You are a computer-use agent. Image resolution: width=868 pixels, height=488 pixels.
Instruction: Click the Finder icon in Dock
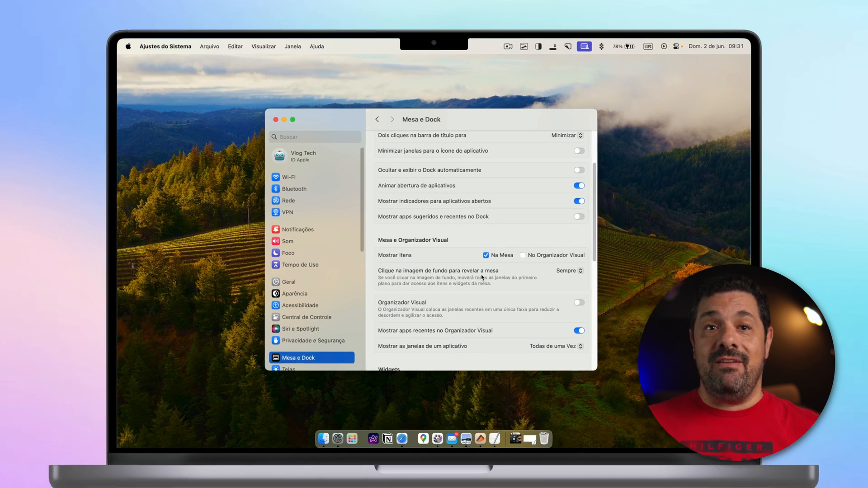click(322, 439)
